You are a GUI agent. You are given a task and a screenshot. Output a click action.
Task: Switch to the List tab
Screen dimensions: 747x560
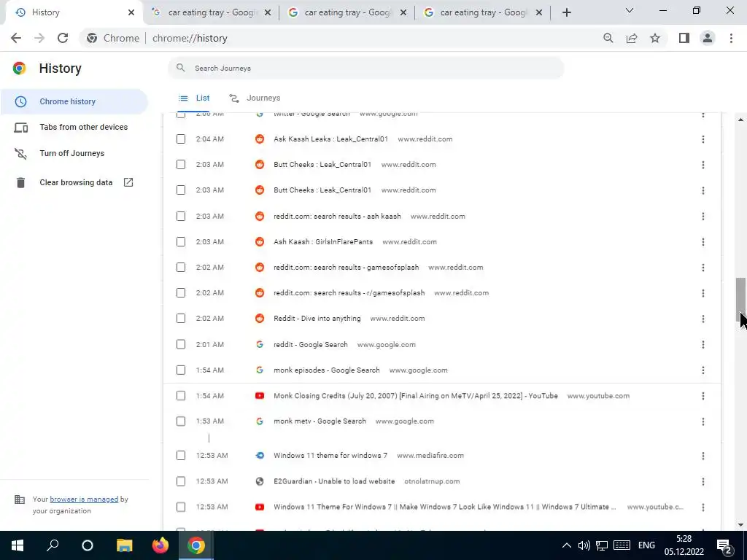(194, 98)
